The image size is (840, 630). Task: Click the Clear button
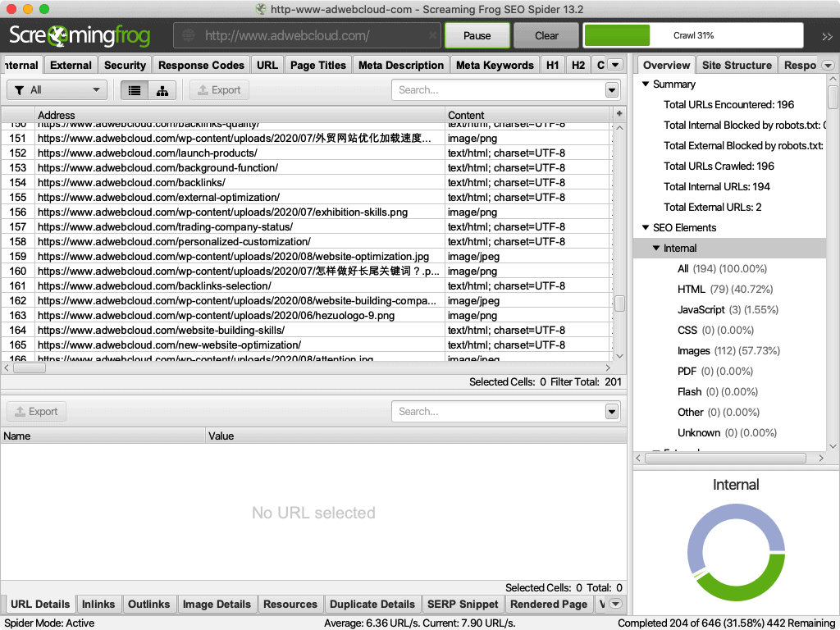[x=546, y=35]
